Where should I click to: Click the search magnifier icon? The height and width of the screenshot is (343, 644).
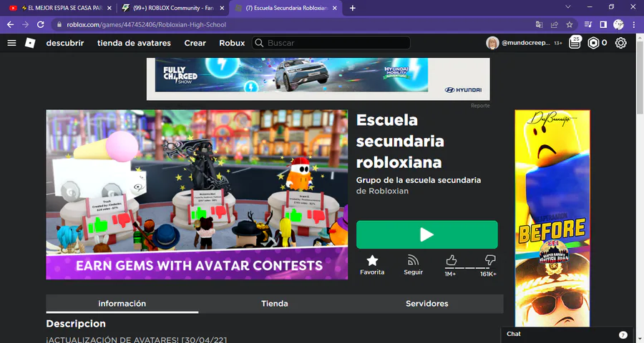point(259,43)
